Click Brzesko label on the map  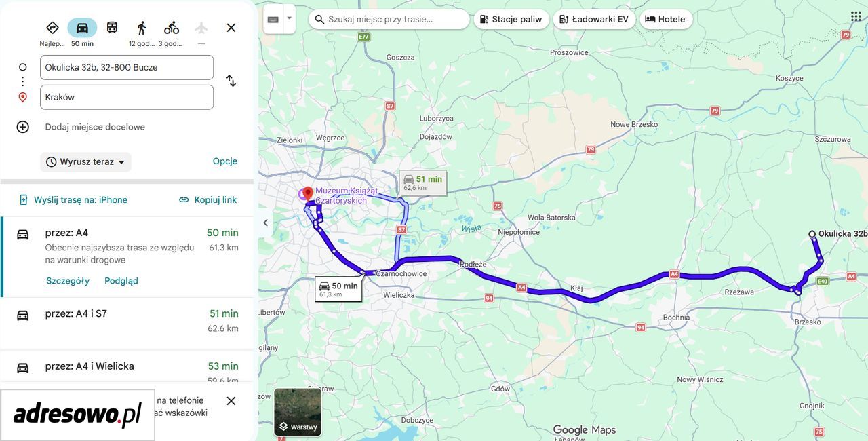[x=808, y=322]
